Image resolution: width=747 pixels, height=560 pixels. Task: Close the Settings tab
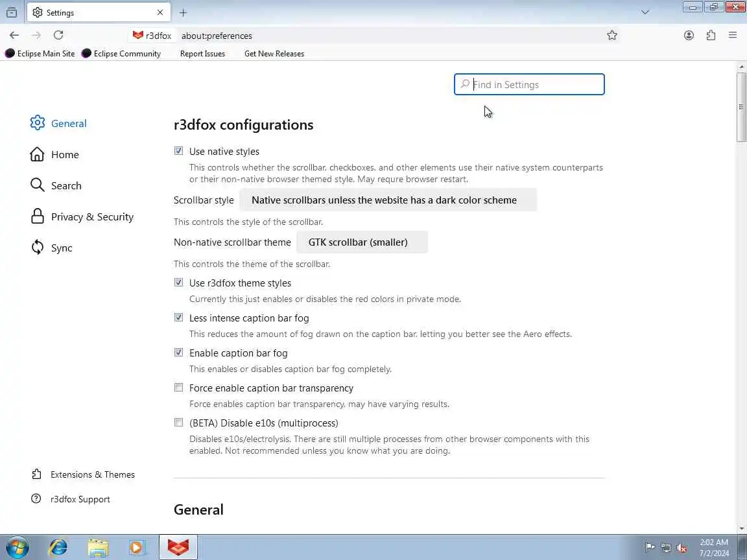pyautogui.click(x=160, y=12)
